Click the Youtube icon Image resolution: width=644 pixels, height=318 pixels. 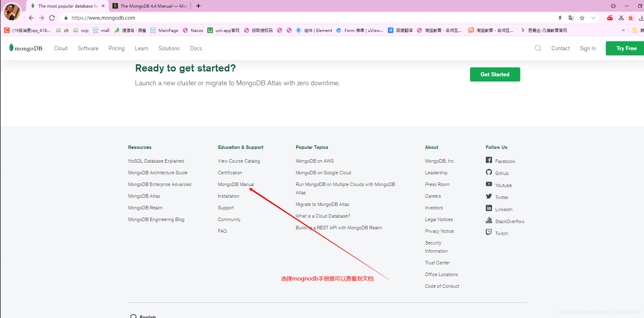click(x=489, y=184)
